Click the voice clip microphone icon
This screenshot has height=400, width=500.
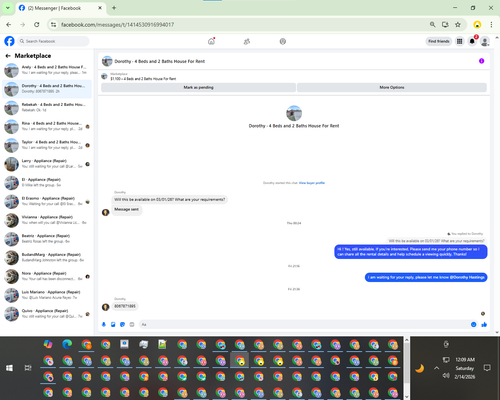104,324
